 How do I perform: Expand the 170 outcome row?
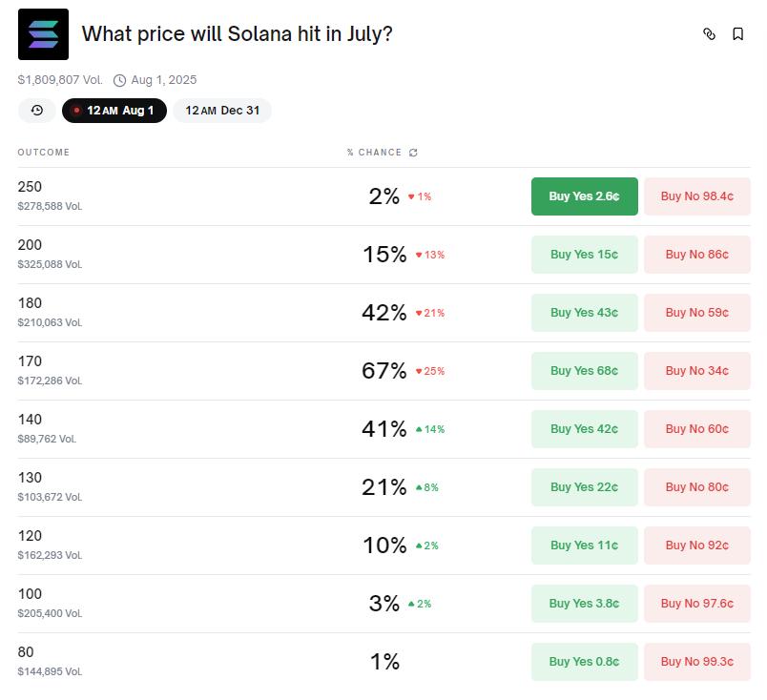(191, 371)
